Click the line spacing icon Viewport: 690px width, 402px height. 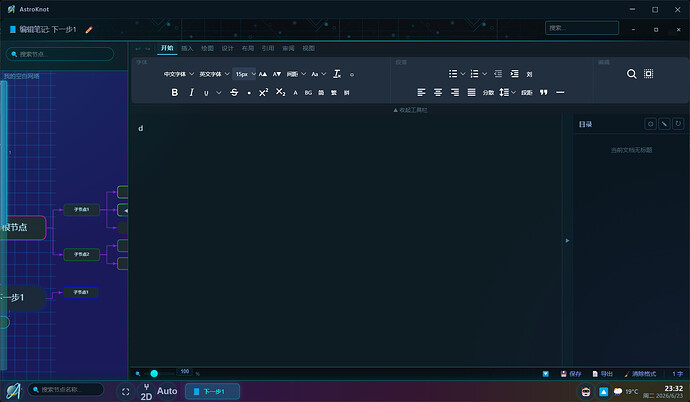pos(504,92)
